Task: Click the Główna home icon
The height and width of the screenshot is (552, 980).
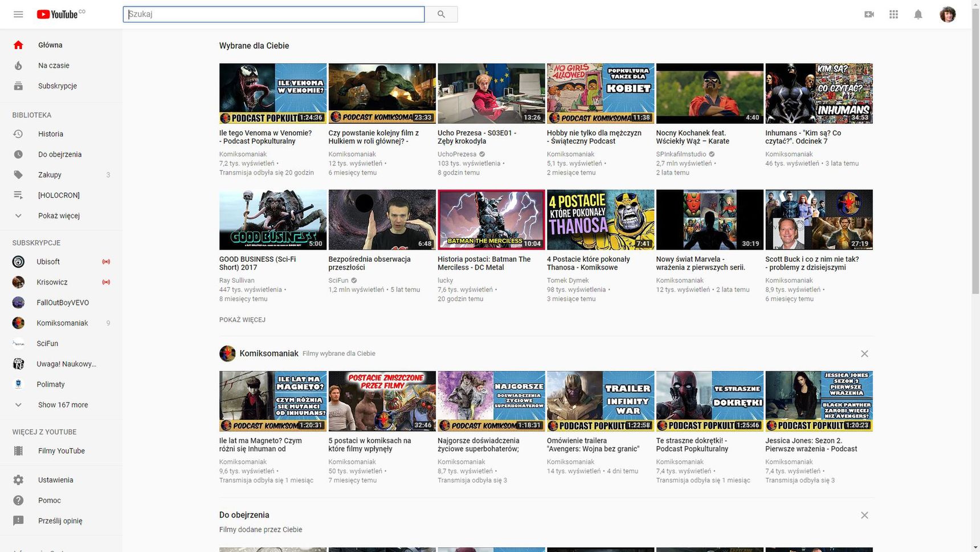Action: (18, 45)
